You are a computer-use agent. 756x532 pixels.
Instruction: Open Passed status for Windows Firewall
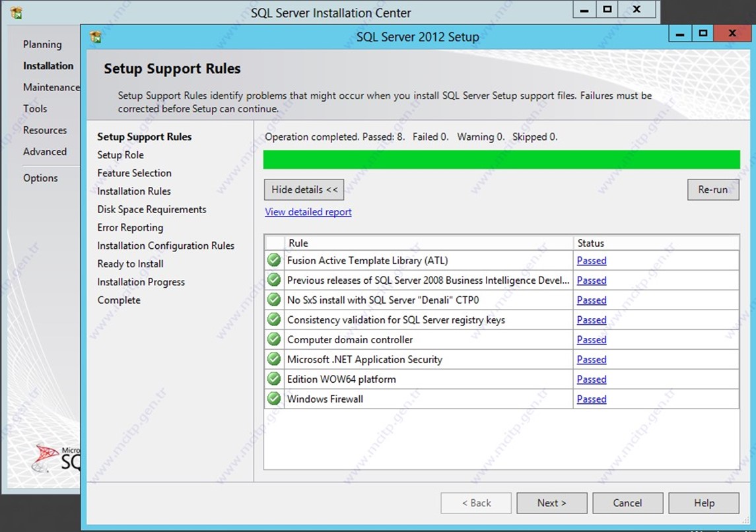click(592, 399)
